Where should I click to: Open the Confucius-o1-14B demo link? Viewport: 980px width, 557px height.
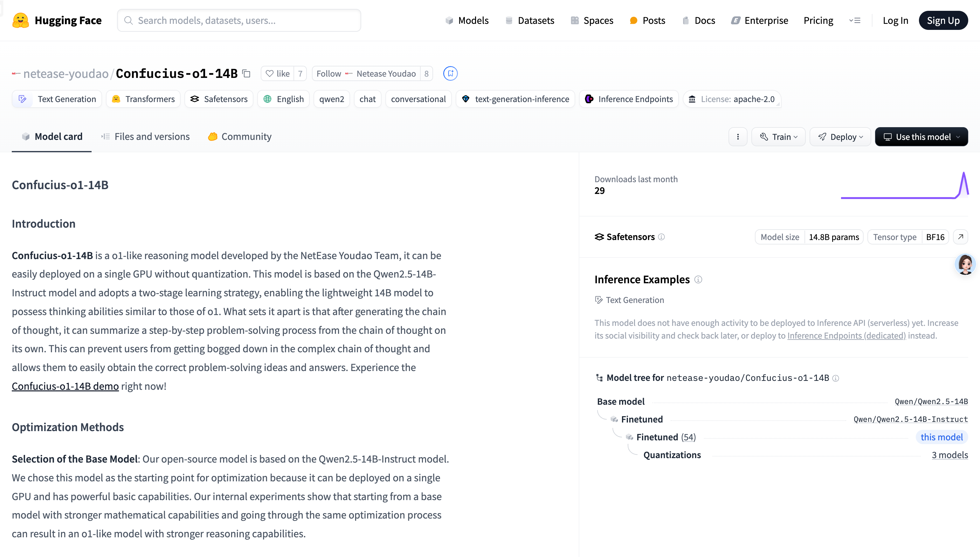click(65, 386)
